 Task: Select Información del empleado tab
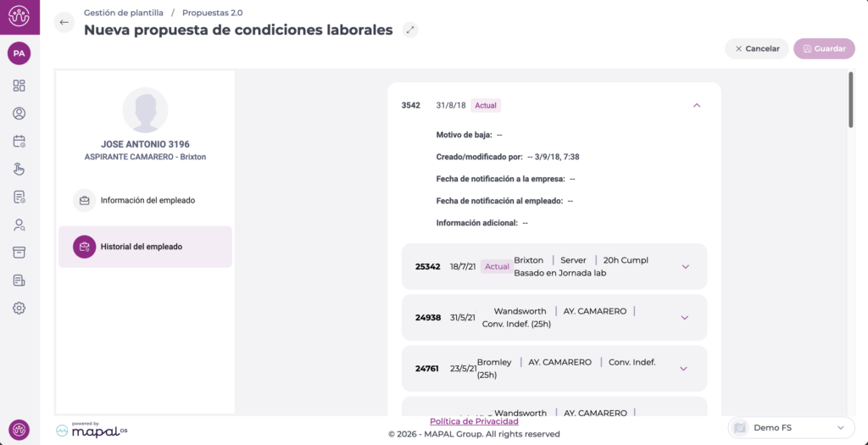click(146, 201)
